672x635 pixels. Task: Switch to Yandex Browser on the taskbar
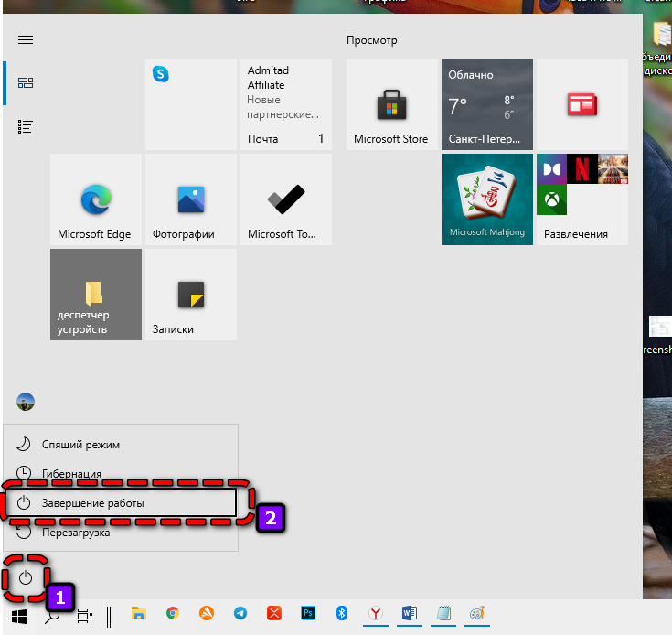[x=376, y=614]
